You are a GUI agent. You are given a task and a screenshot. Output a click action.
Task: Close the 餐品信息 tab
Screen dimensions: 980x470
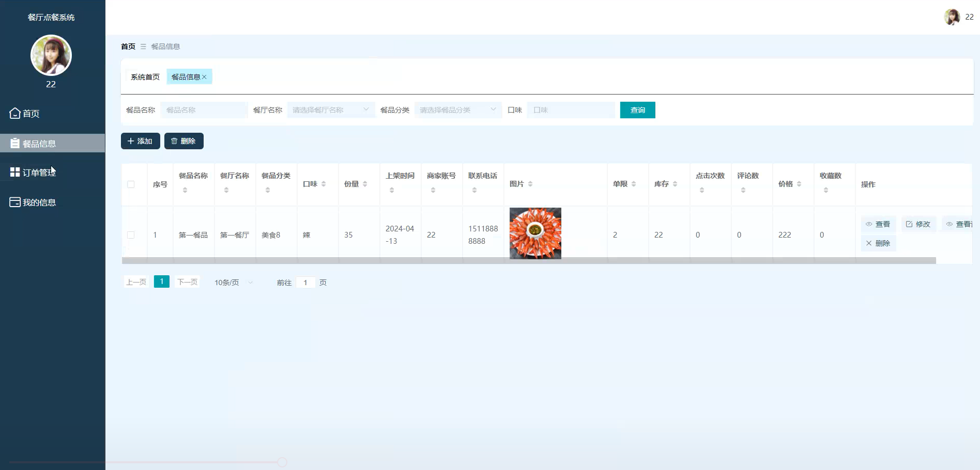coord(205,76)
